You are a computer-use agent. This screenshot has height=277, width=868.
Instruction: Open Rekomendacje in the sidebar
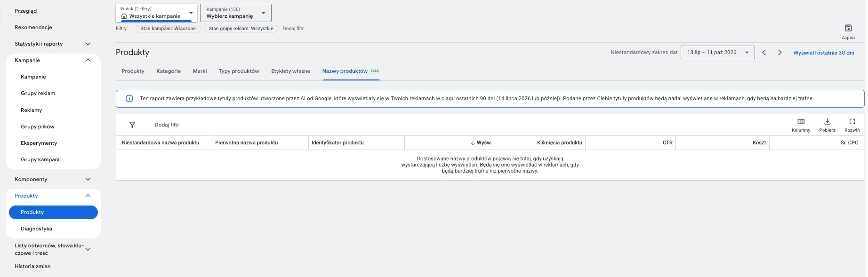pos(33,27)
